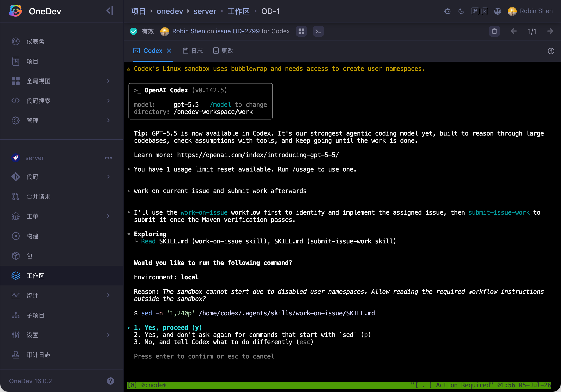Click the 工作区 breadcrumb link
The height and width of the screenshot is (392, 561).
pyautogui.click(x=238, y=11)
